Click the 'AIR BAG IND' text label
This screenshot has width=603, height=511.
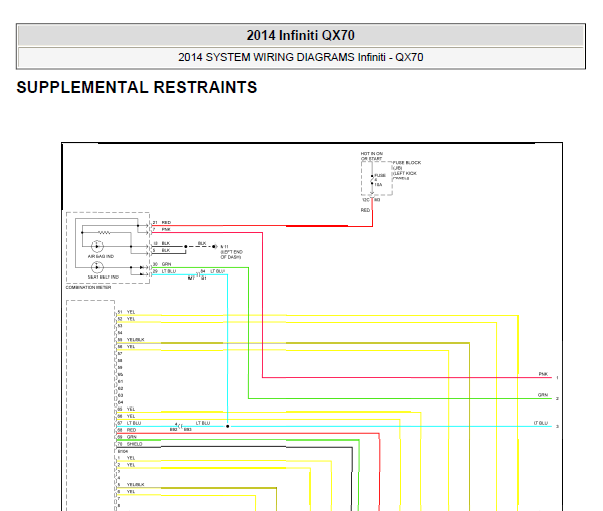coord(101,256)
